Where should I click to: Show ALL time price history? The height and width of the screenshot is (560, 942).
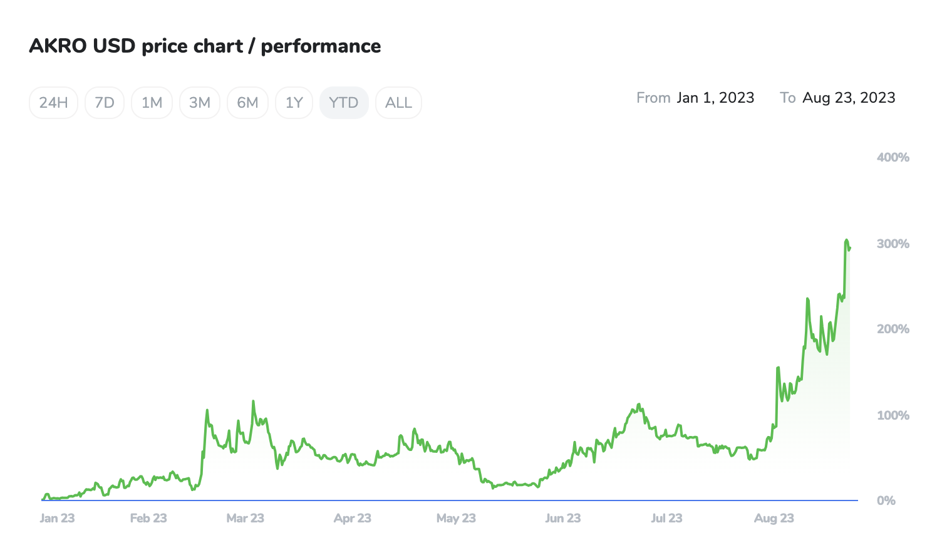398,103
